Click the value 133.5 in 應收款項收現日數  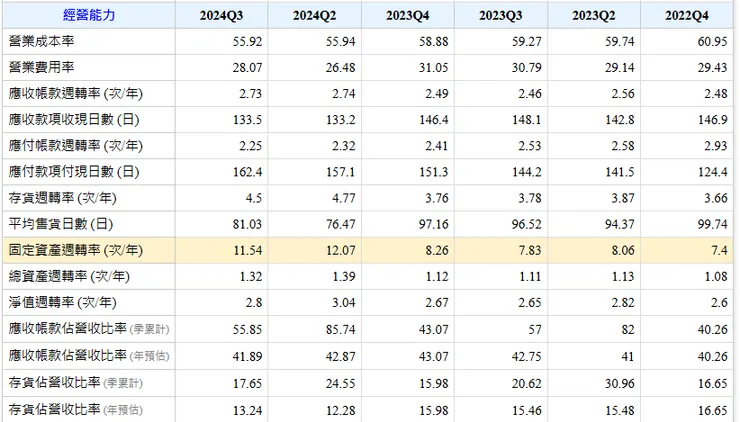pos(247,120)
